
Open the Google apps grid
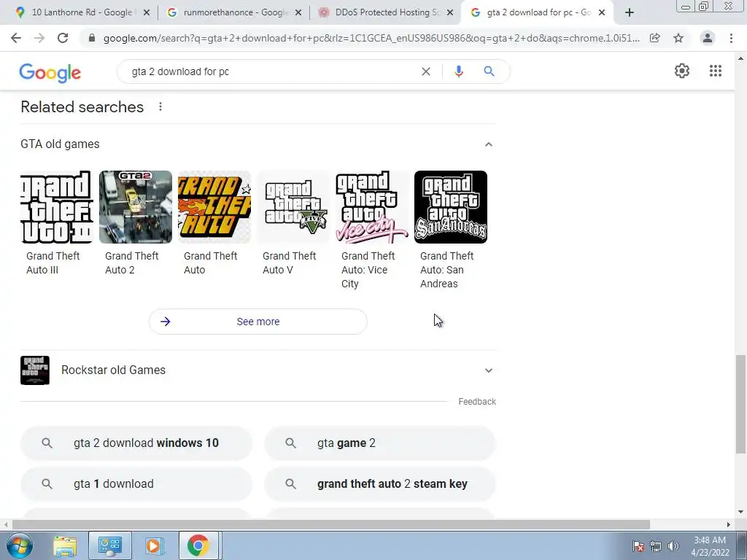click(715, 71)
